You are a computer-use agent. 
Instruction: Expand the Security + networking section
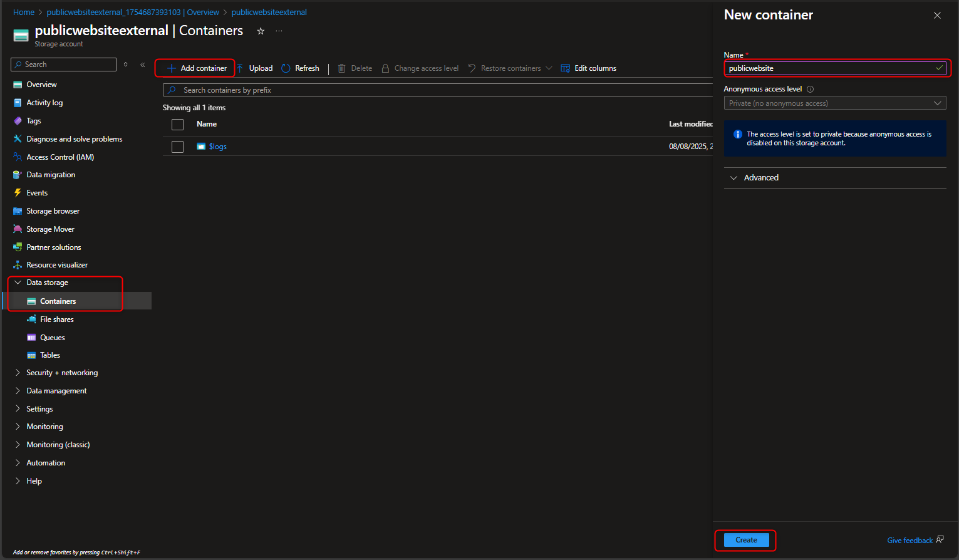tap(62, 372)
